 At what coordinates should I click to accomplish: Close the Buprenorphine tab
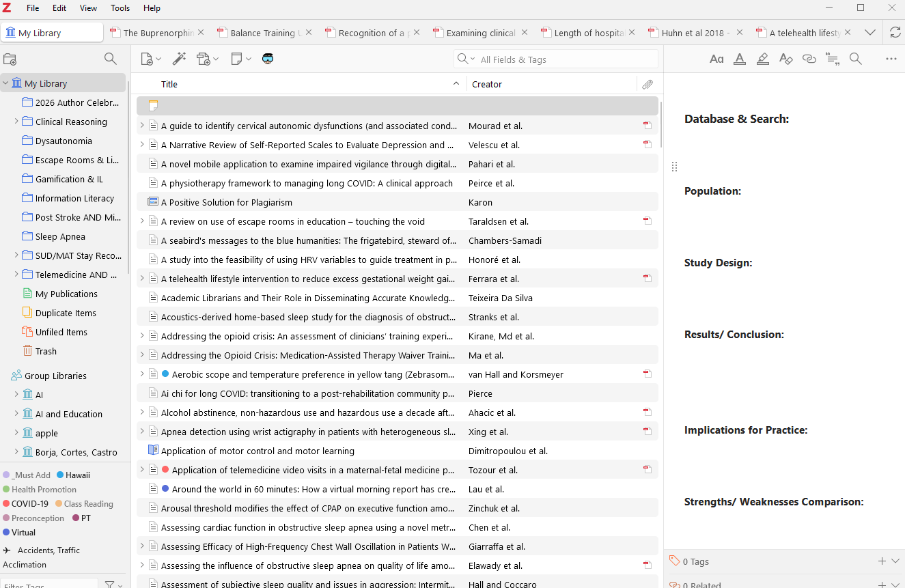coord(201,32)
